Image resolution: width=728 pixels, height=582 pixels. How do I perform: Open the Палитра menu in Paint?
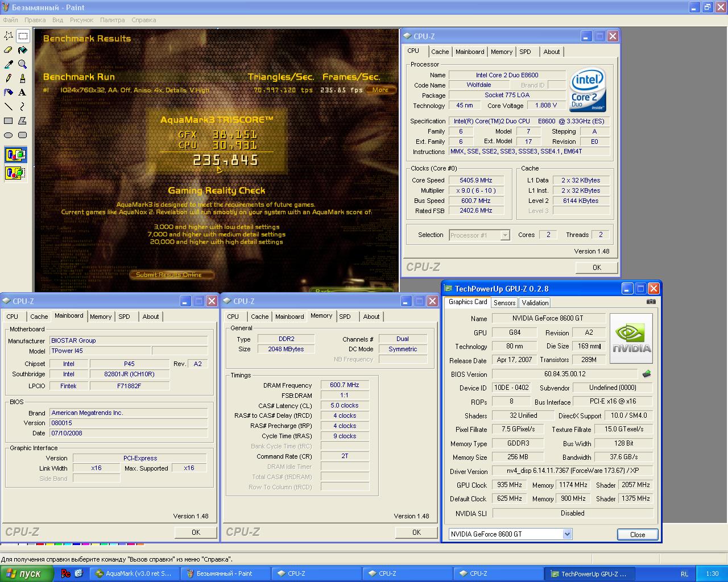112,20
